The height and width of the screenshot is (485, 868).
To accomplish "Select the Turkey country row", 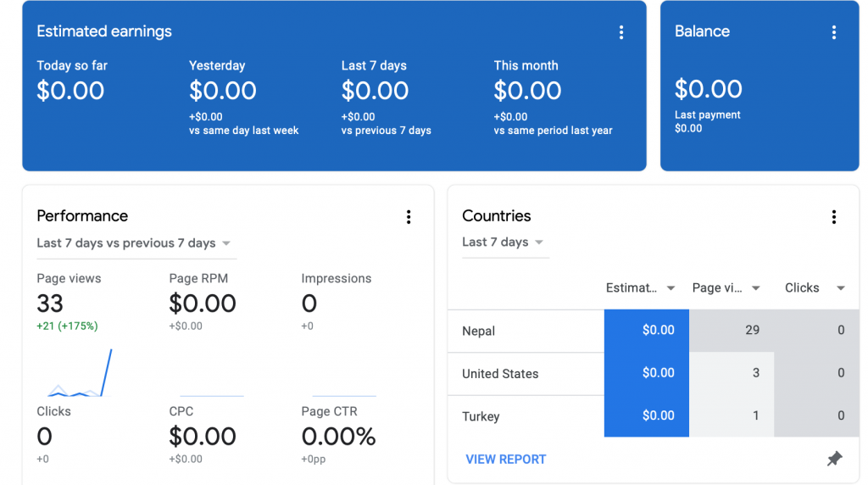I will [654, 416].
